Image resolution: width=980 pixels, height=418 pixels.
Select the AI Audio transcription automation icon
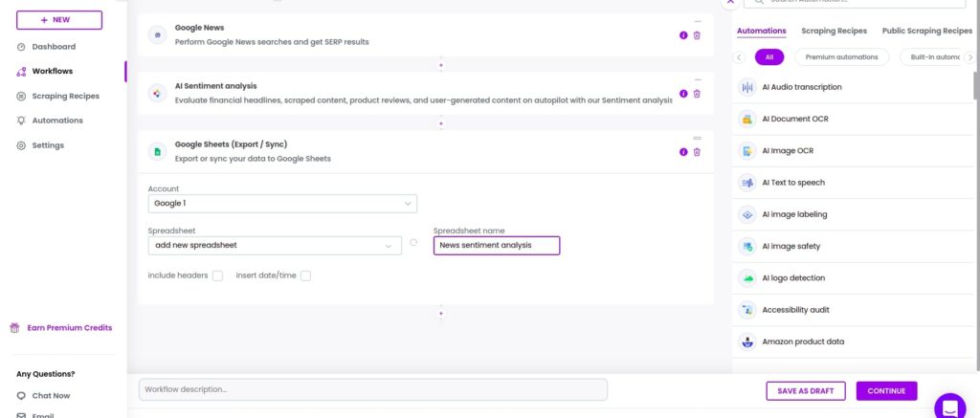click(747, 87)
